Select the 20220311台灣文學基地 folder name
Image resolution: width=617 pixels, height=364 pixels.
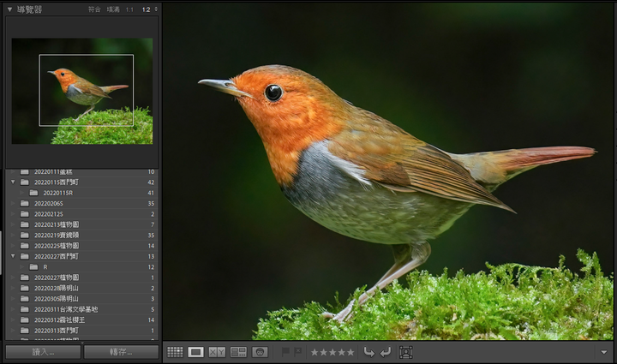(66, 309)
